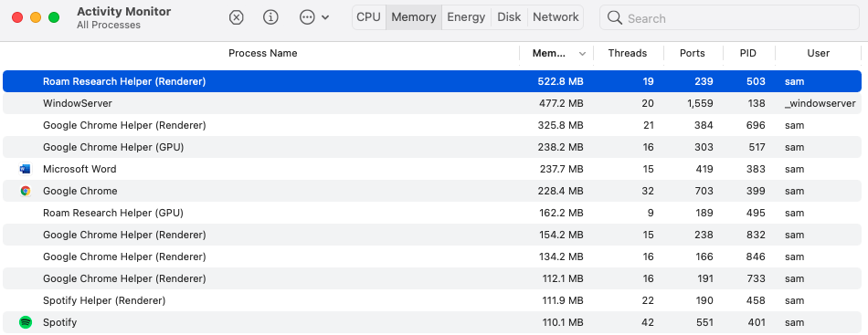This screenshot has height=335, width=868.
Task: Select Google Chrome Helper (Renderer) with PID 846
Action: (x=432, y=256)
